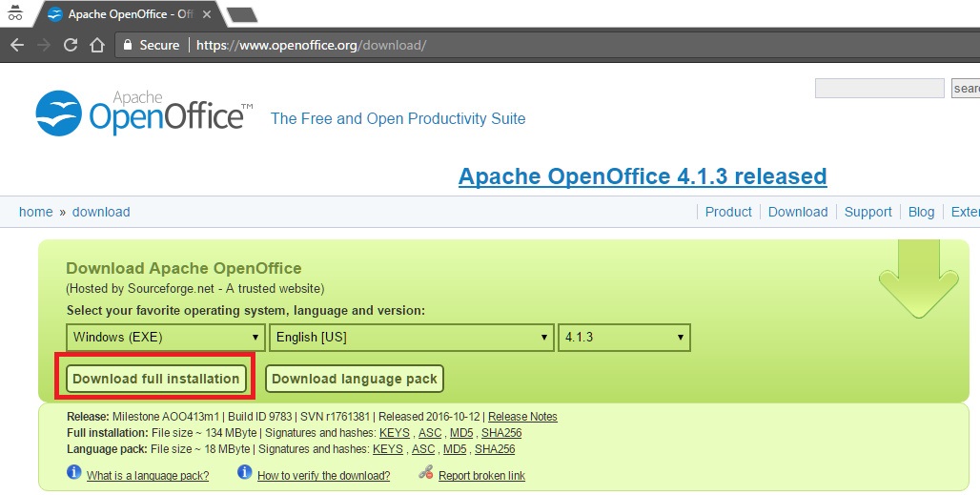Screen dimensions: 980x495
Task: Click MD5 link in Language pack row
Action: (455, 449)
